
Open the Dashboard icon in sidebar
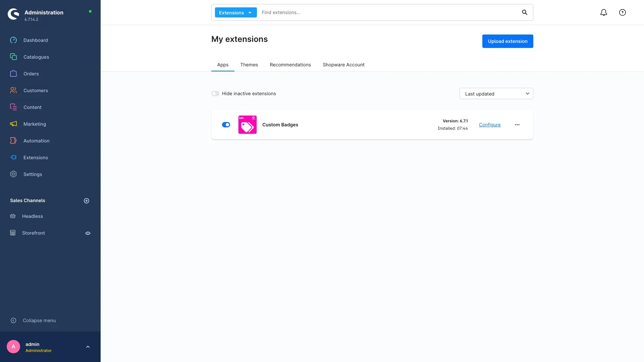coord(13,40)
